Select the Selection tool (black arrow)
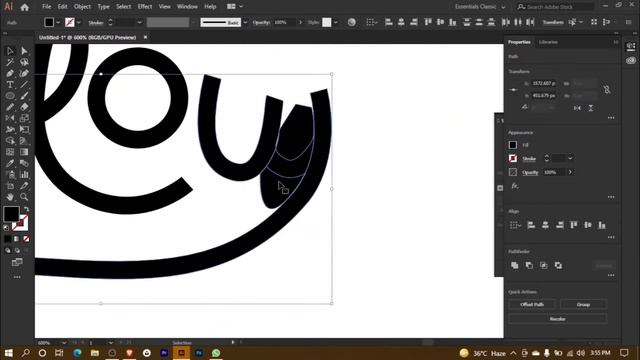Image resolution: width=640 pixels, height=360 pixels. (x=10, y=51)
